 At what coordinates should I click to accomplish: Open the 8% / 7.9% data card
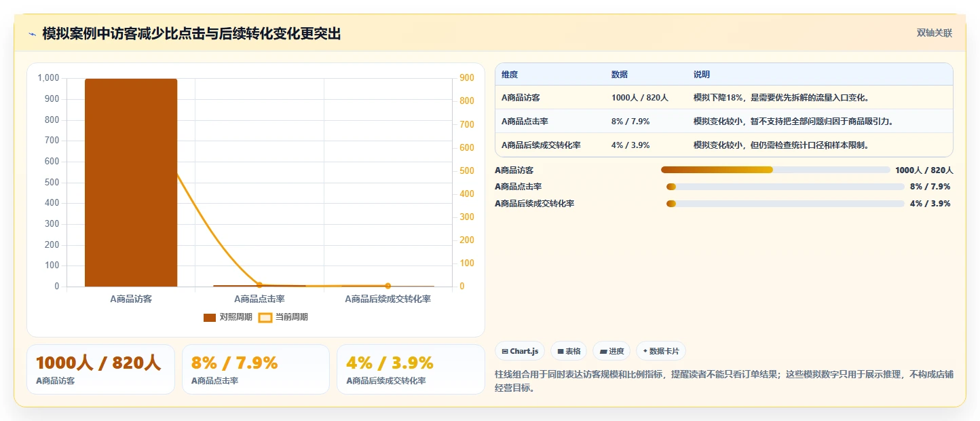tap(256, 369)
